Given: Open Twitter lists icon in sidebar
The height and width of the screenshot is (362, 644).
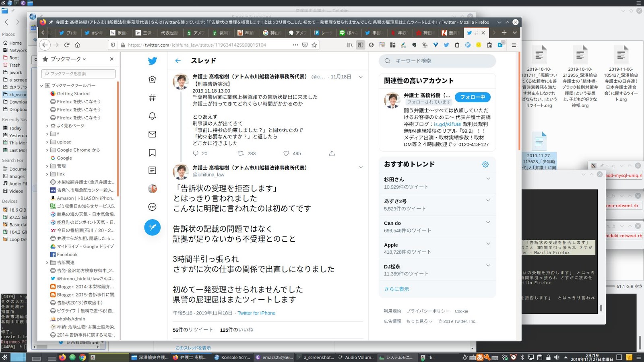Looking at the screenshot, I should [x=152, y=171].
